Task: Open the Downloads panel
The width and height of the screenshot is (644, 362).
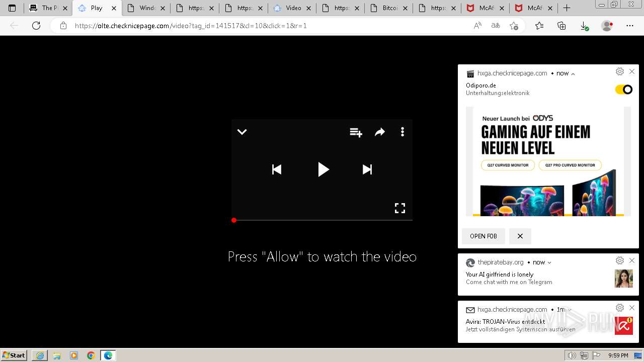Action: 584,26
